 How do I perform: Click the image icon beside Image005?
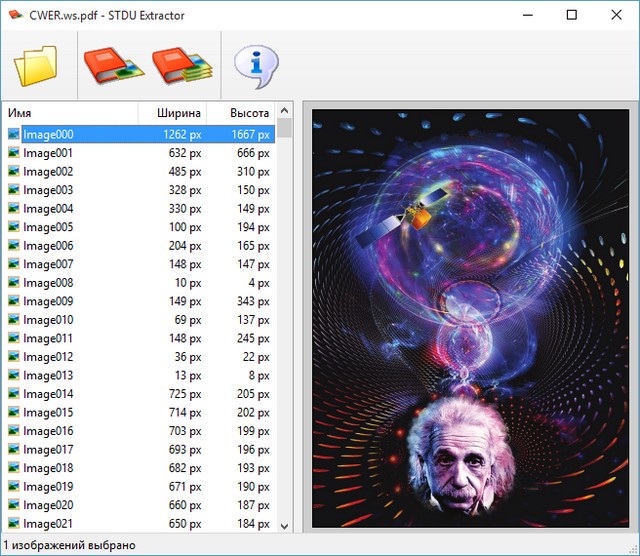click(14, 227)
